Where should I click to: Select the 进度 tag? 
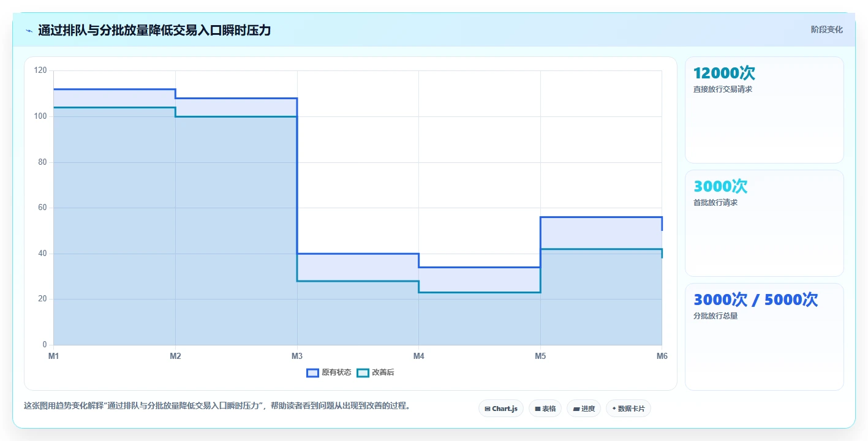pyautogui.click(x=583, y=409)
